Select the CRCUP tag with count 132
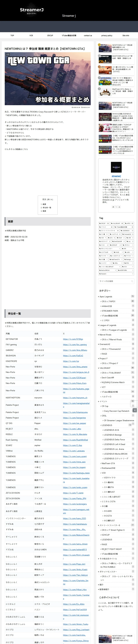The height and width of the screenshot is (644, 138). coord(104,223)
